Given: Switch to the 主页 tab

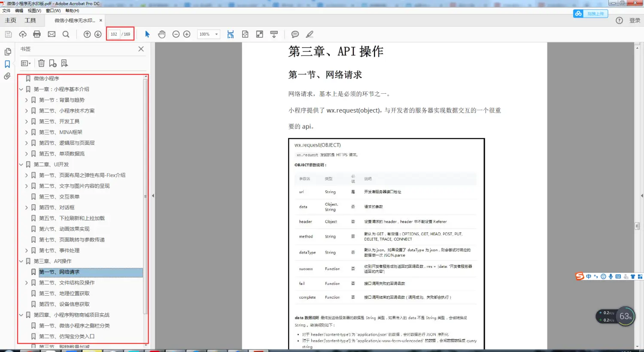Looking at the screenshot, I should (x=10, y=21).
